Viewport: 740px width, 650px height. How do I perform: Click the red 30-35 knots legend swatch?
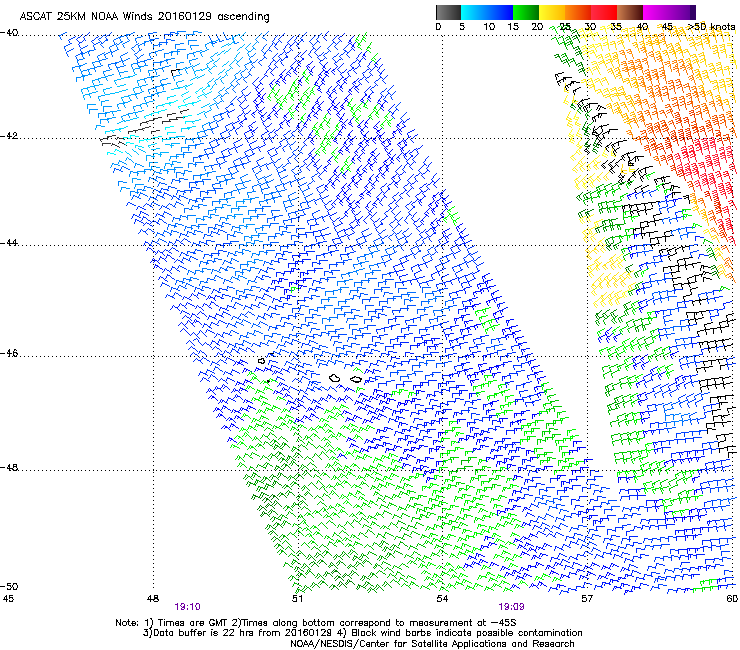[604, 12]
